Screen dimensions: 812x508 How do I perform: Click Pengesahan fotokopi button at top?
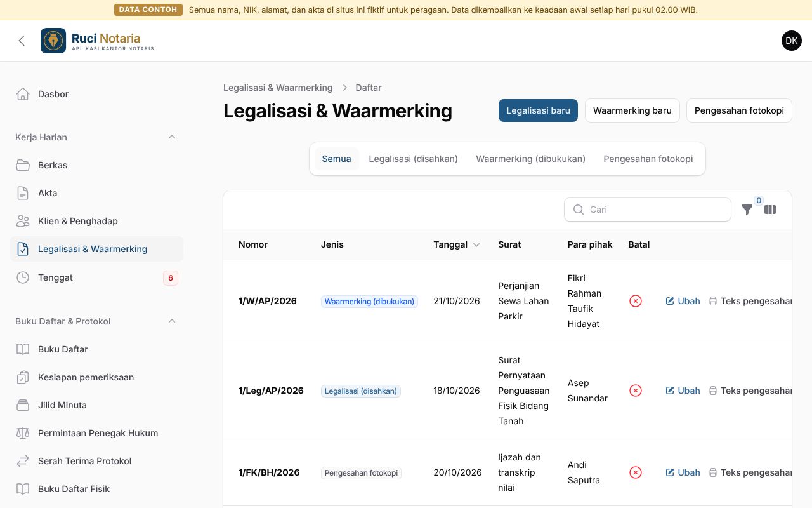739,110
